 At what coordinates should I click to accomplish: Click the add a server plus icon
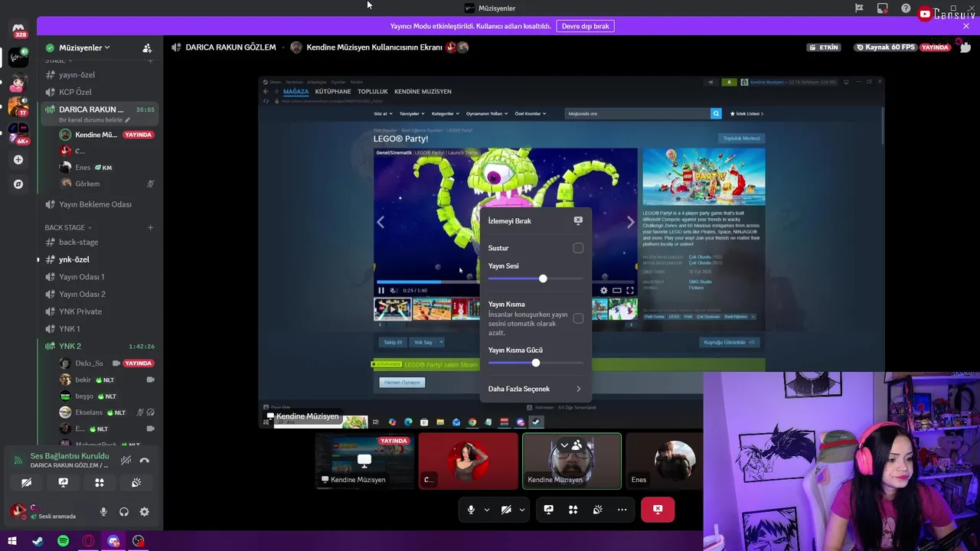[18, 160]
